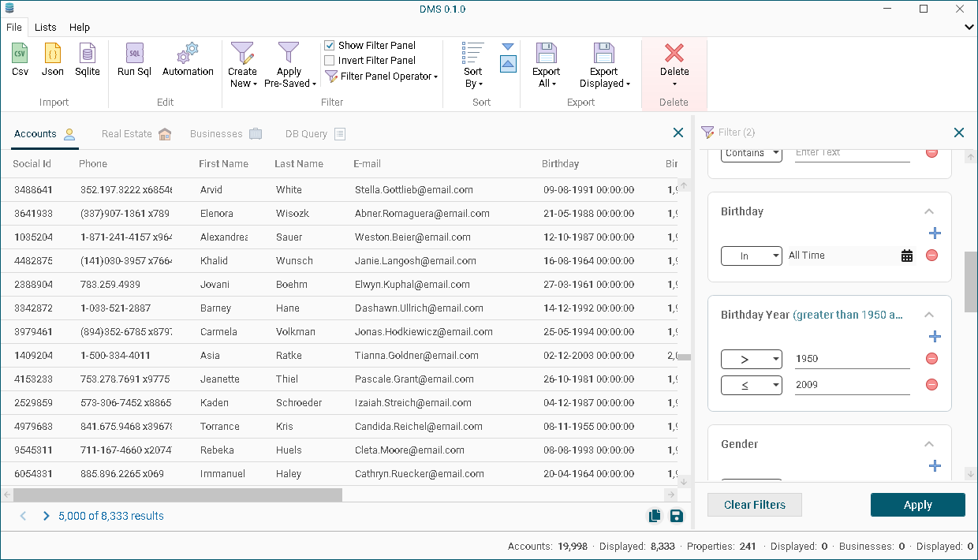Open the less-or-equal operator dropdown

click(x=752, y=385)
